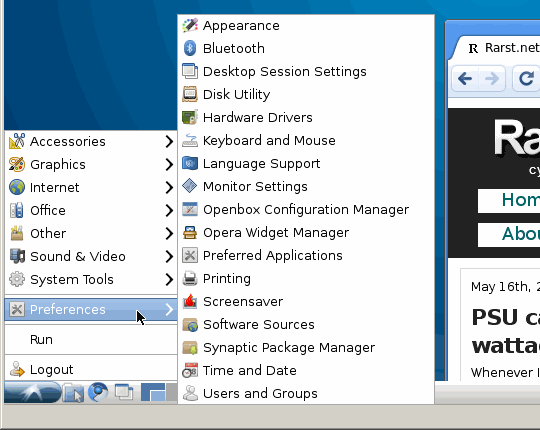The width and height of the screenshot is (540, 430).
Task: Click the Office category icon
Action: tap(17, 210)
